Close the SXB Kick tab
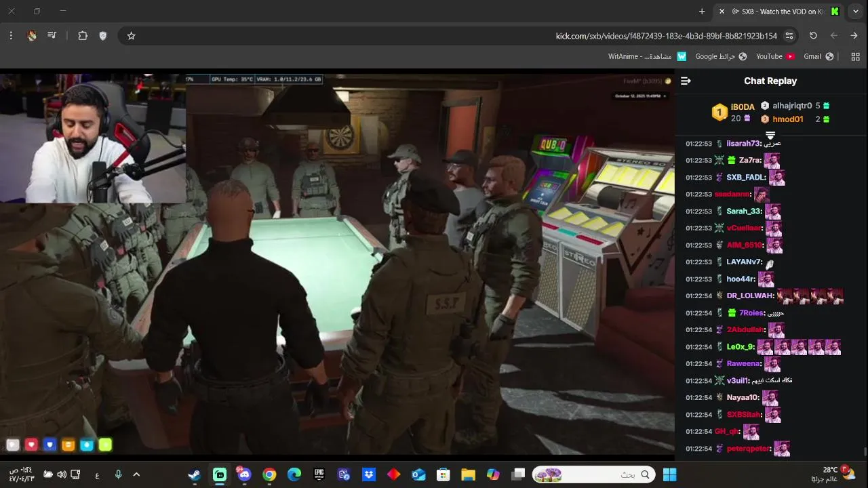868x488 pixels. coord(722,12)
